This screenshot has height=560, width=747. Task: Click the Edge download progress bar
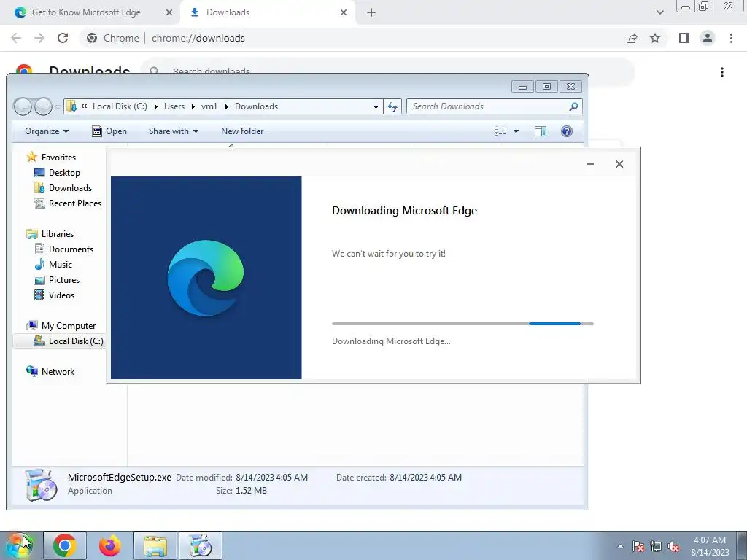pyautogui.click(x=462, y=324)
